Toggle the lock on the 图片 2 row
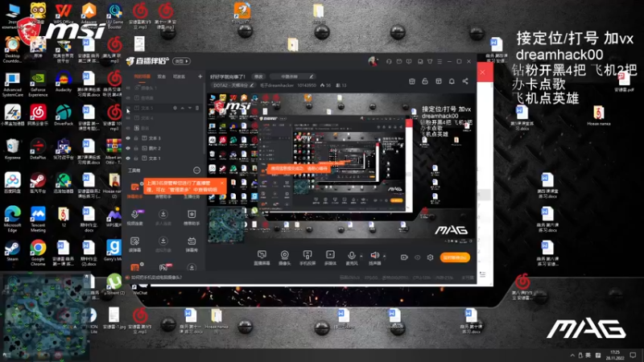The height and width of the screenshot is (362, 644). click(136, 148)
